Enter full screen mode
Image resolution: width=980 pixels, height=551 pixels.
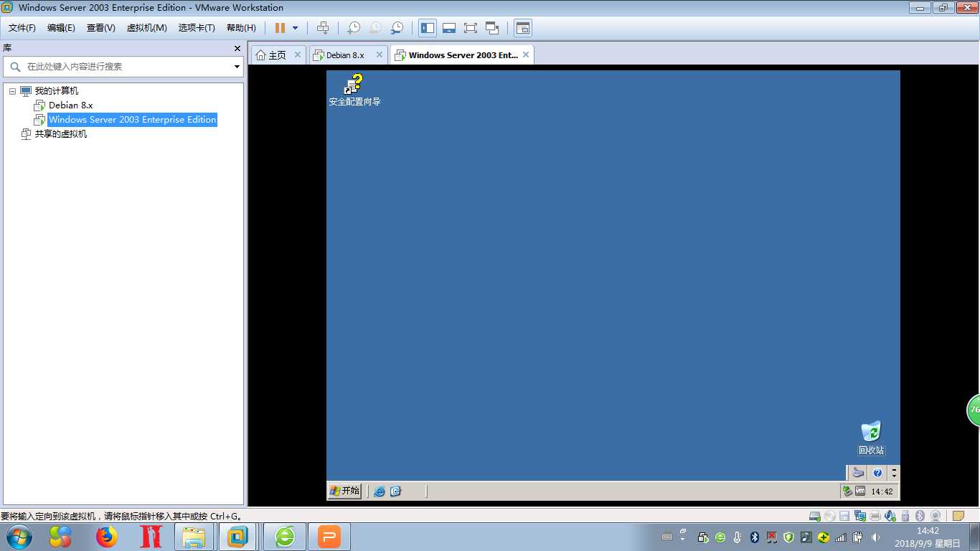pos(471,28)
